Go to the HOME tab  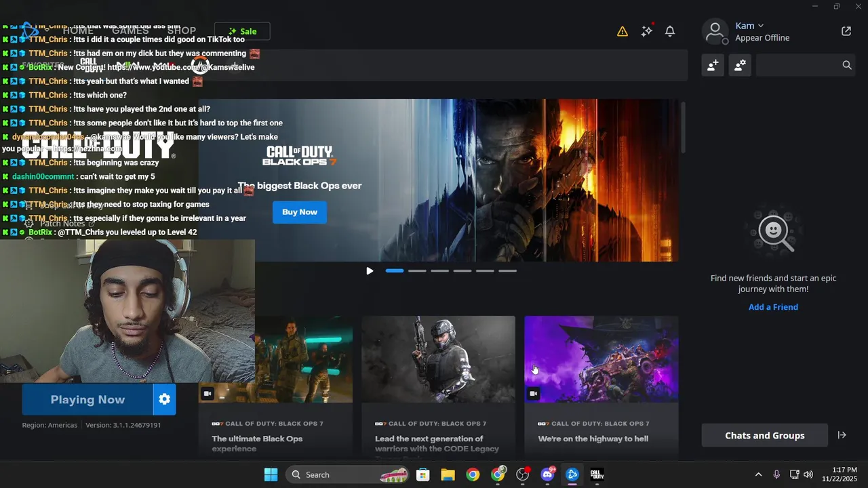click(78, 30)
